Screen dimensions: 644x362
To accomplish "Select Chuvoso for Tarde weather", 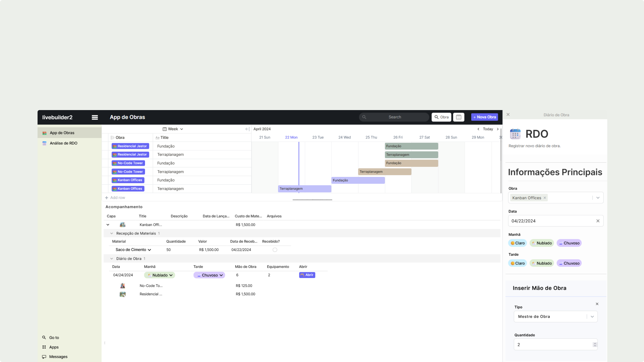I will (569, 263).
